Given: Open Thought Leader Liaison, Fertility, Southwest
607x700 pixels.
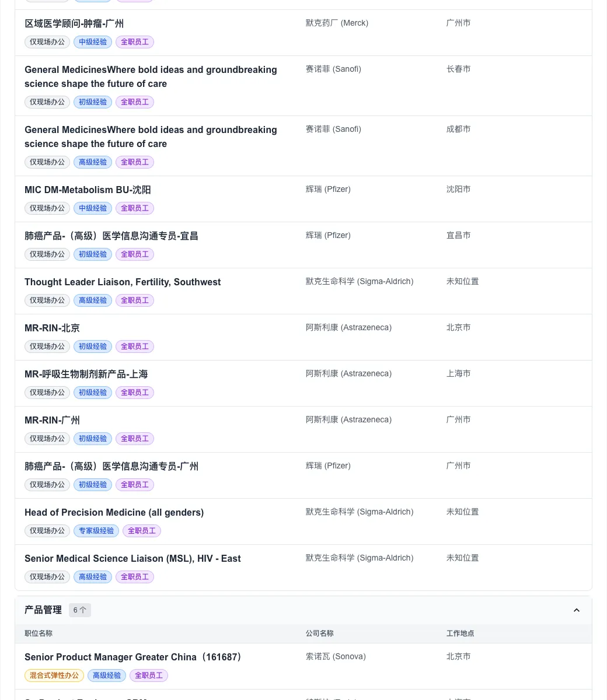Looking at the screenshot, I should [x=123, y=282].
